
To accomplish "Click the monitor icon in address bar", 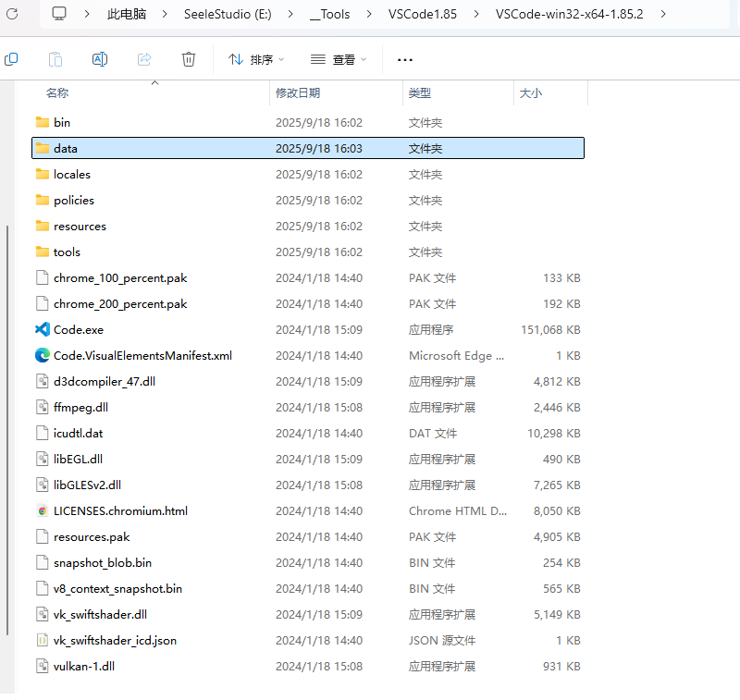I will point(59,14).
